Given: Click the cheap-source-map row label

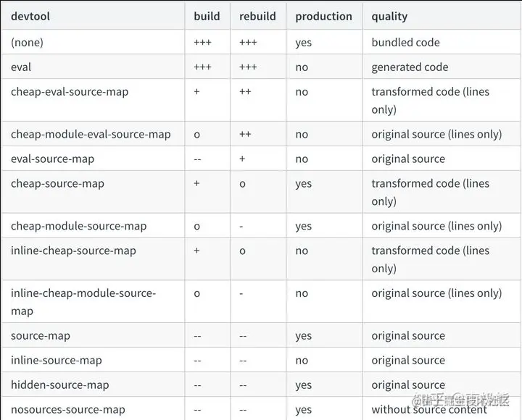Looking at the screenshot, I should 57,183.
